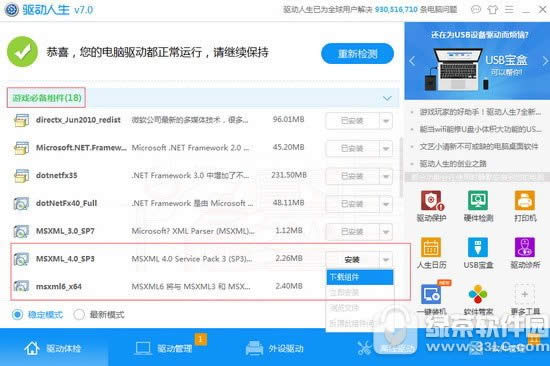This screenshot has height=366, width=550.
Task: Open the 硬件检测 hardware check tool
Action: 478,201
